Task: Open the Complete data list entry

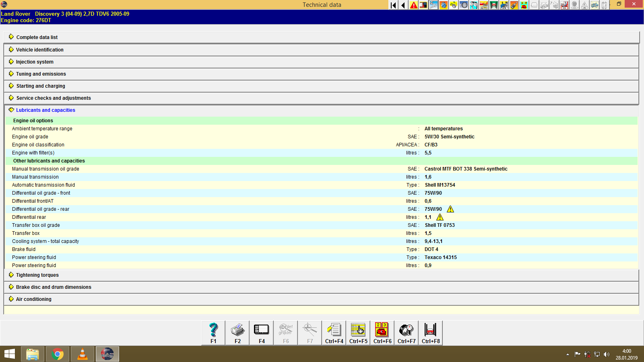Action: point(37,37)
